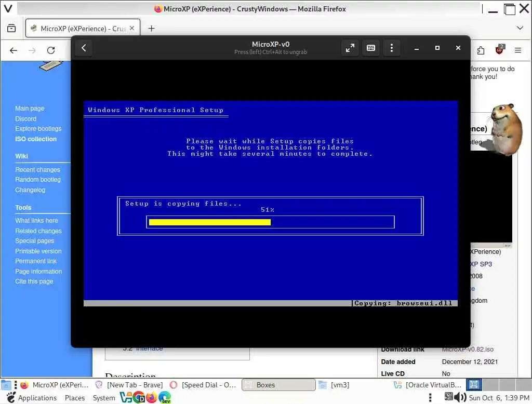Image resolution: width=532 pixels, height=404 pixels.
Task: Open the Permanent link
Action: 36,261
